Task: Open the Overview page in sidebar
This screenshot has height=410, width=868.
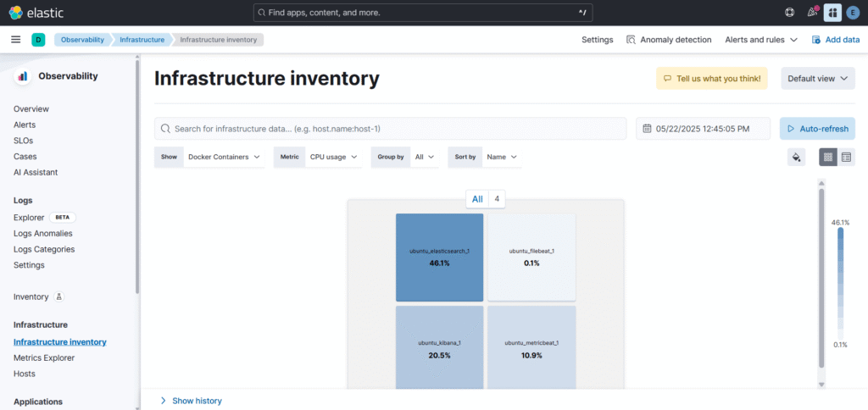Action: (31, 109)
